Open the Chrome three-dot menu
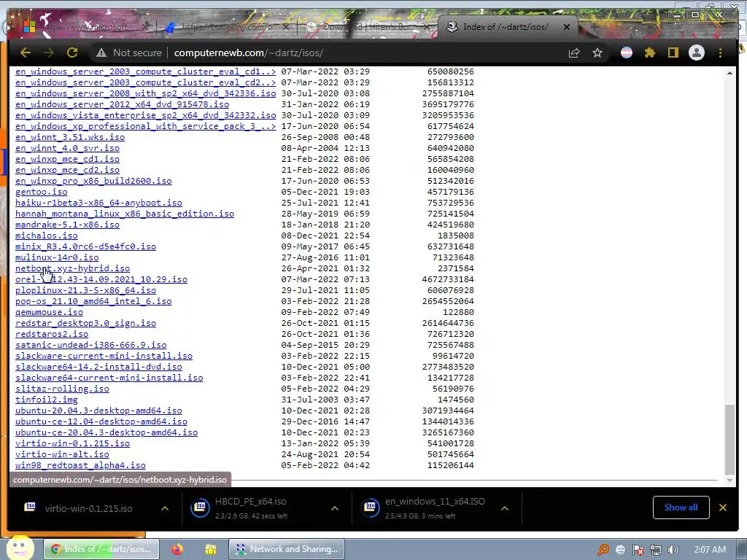This screenshot has height=560, width=747. click(x=720, y=52)
